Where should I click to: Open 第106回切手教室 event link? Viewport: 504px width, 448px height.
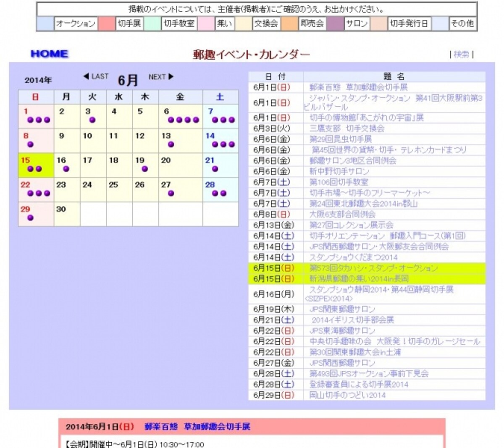[339, 182]
